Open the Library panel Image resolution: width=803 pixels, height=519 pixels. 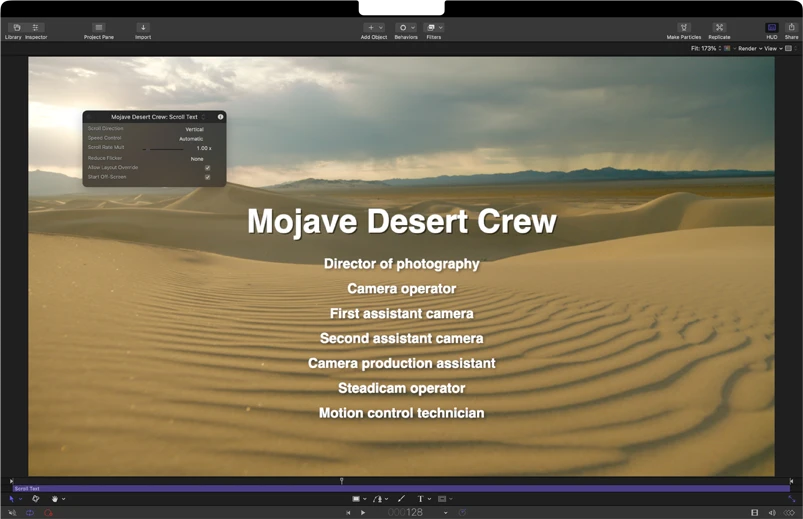pos(16,28)
